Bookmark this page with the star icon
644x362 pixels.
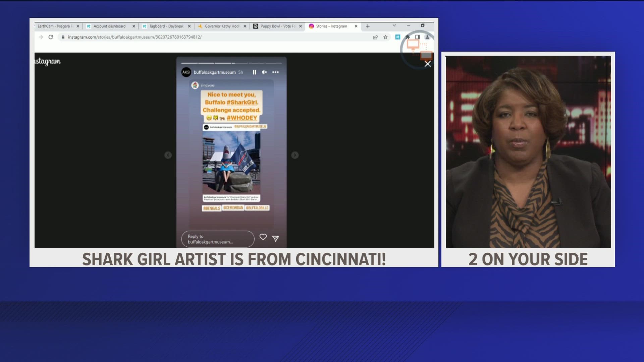click(385, 37)
